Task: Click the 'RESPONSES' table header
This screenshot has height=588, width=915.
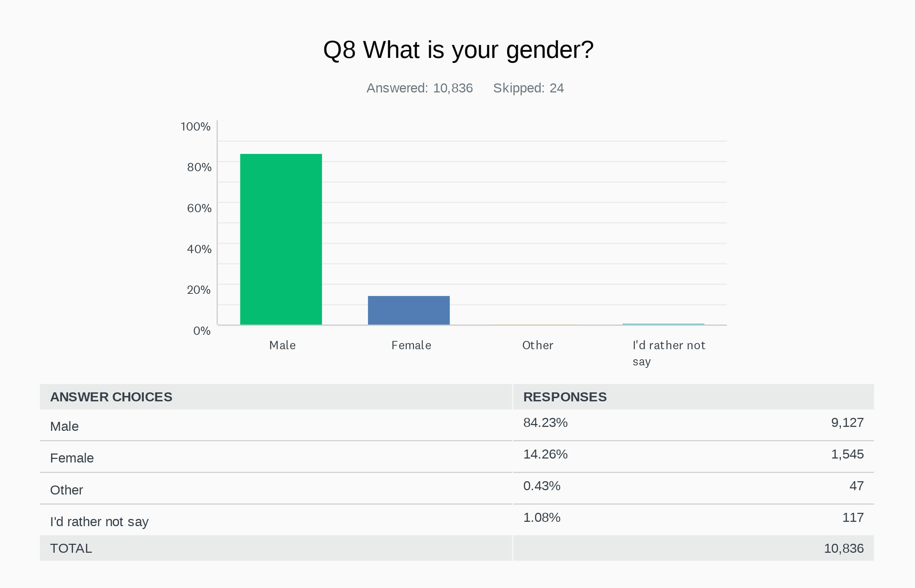Action: tap(564, 397)
